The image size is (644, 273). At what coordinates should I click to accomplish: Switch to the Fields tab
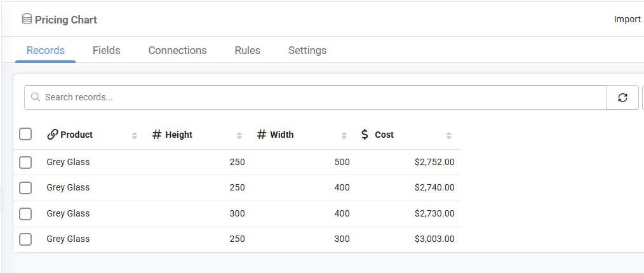pos(106,50)
